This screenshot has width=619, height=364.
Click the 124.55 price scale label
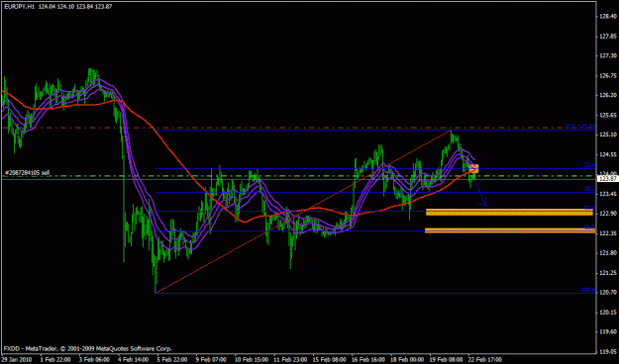pyautogui.click(x=608, y=154)
